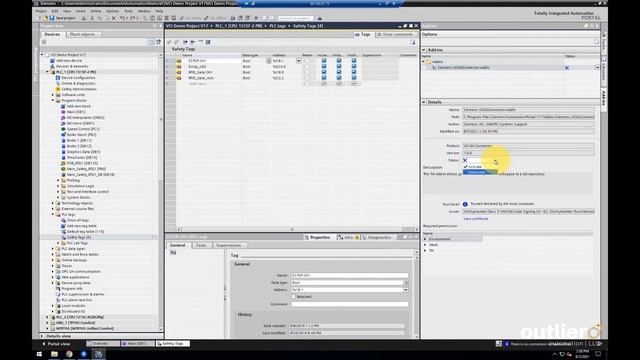Open the Supervisions tab in properties
Screen dimensions: 640x360
(229, 245)
